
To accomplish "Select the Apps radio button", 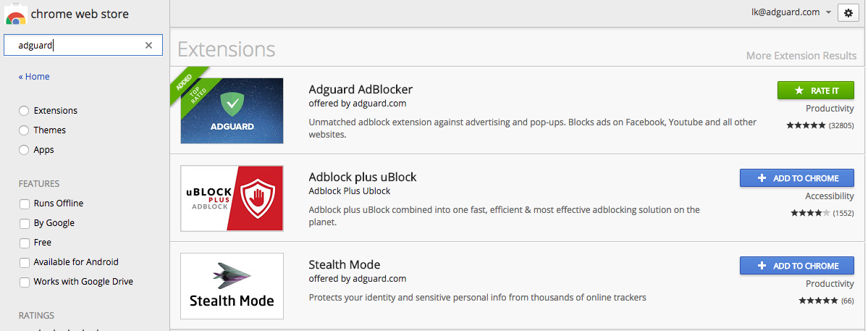I will [x=24, y=150].
